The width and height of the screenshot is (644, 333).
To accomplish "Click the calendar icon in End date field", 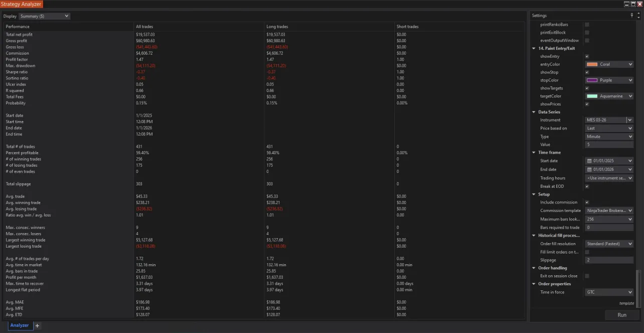I will 589,170.
